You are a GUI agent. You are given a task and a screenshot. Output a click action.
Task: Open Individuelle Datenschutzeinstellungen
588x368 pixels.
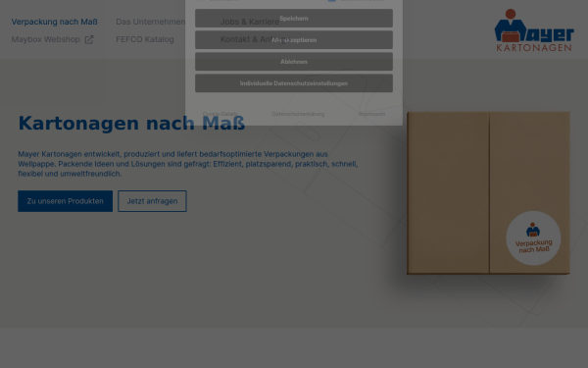tap(294, 83)
